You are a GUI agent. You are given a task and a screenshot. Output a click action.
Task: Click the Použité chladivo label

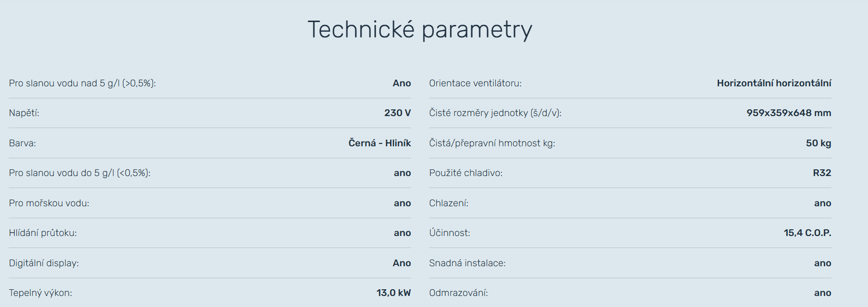[x=465, y=173]
